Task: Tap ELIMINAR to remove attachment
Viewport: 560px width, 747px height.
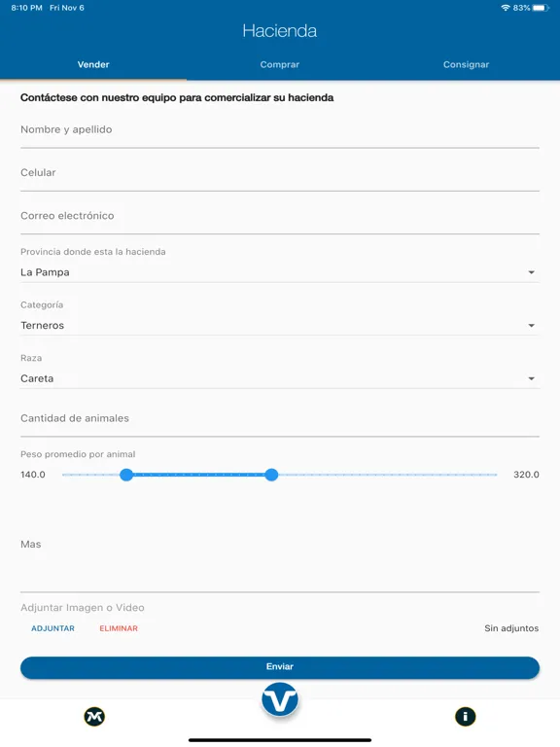Action: pos(119,628)
